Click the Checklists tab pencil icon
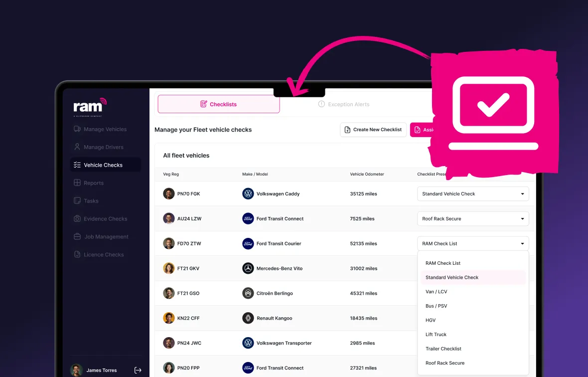 (x=204, y=104)
